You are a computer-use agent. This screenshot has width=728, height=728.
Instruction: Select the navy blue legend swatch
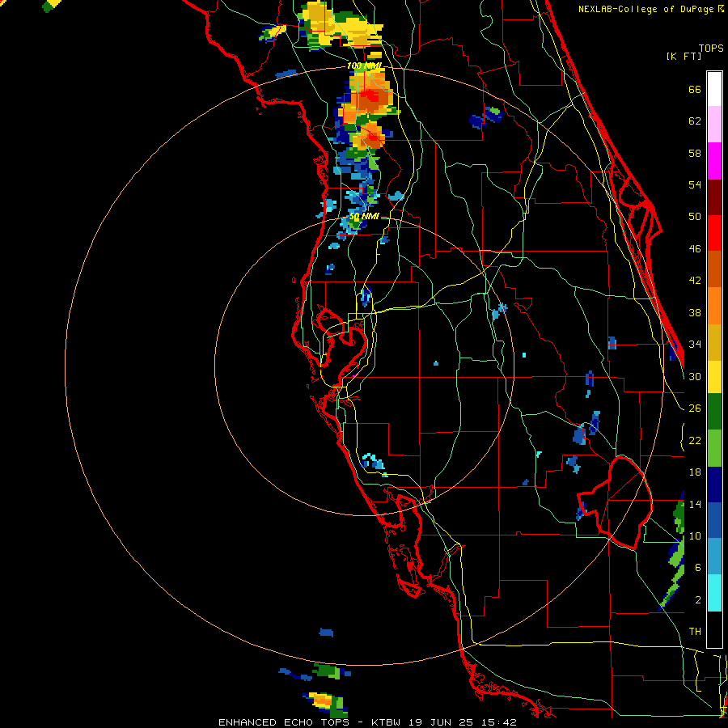click(714, 485)
